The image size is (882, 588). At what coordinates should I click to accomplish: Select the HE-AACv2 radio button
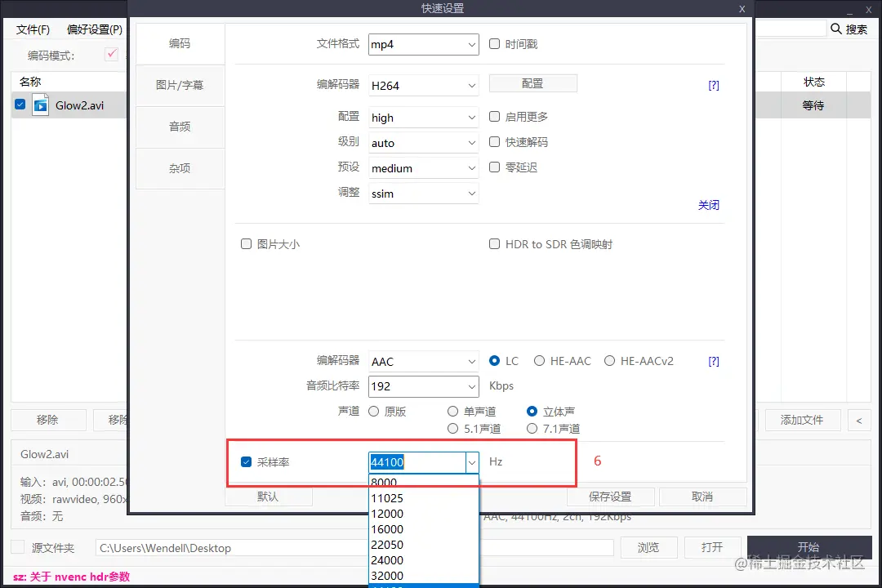coord(609,361)
